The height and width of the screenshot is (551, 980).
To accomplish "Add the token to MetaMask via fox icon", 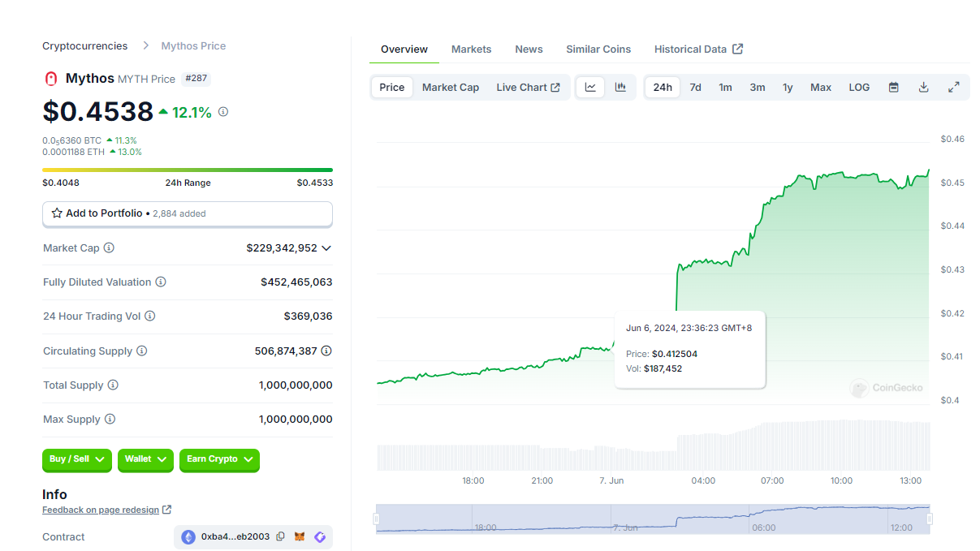I will pos(300,537).
